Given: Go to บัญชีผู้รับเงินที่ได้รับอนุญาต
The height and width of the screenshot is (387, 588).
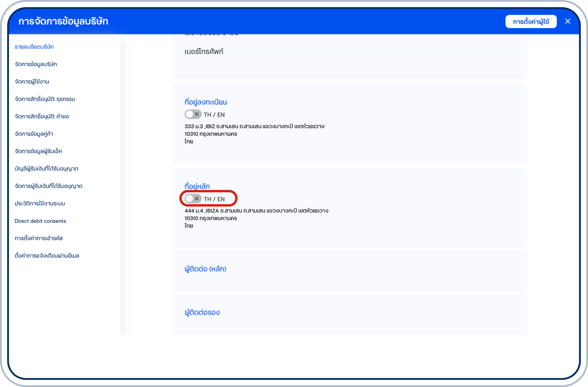Looking at the screenshot, I should tap(46, 169).
